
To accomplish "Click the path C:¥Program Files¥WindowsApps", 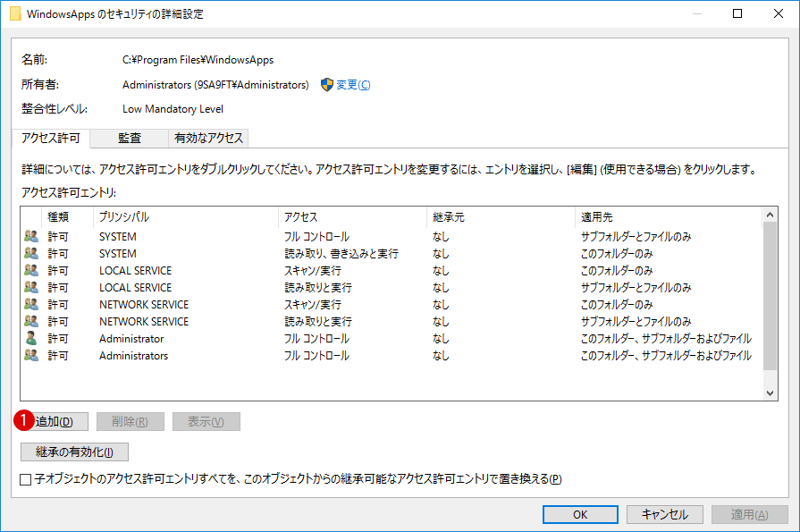I will coord(198,60).
